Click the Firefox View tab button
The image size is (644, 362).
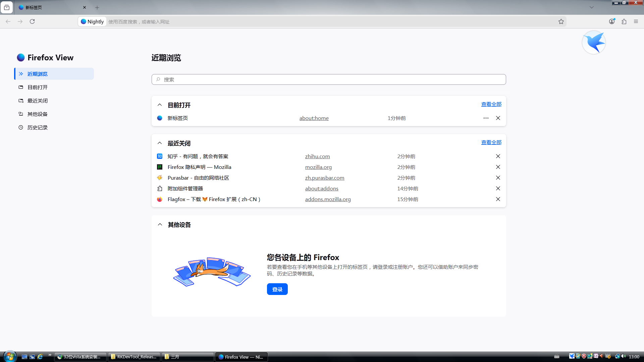point(7,7)
